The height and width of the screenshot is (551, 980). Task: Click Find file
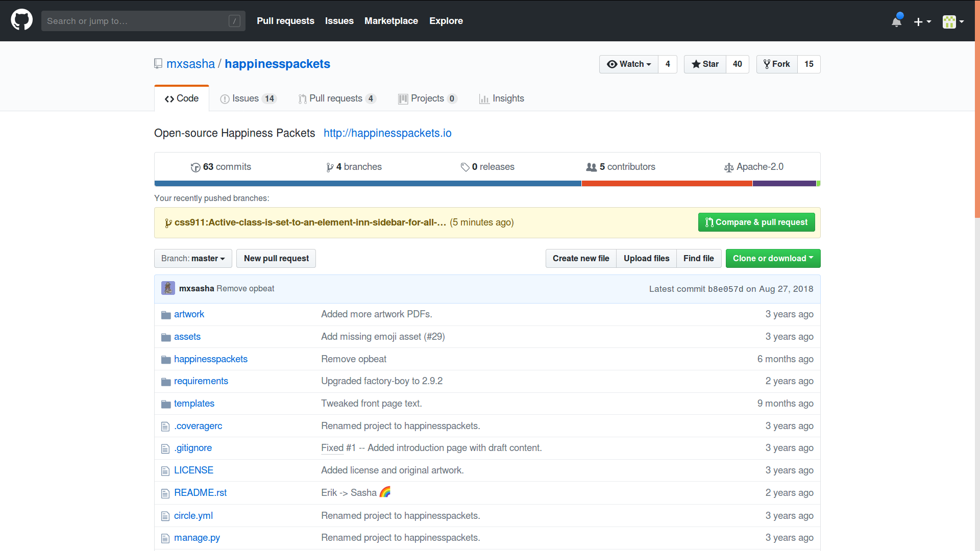tap(699, 259)
